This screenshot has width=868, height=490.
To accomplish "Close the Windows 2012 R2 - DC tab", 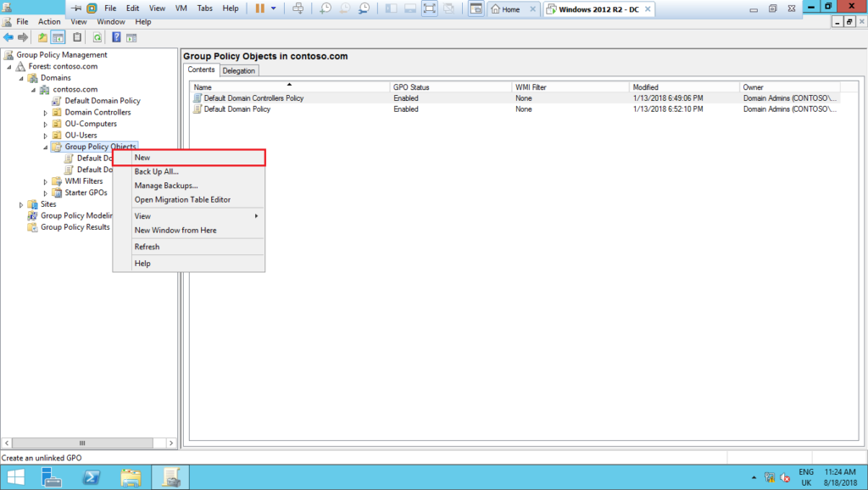I will 648,9.
